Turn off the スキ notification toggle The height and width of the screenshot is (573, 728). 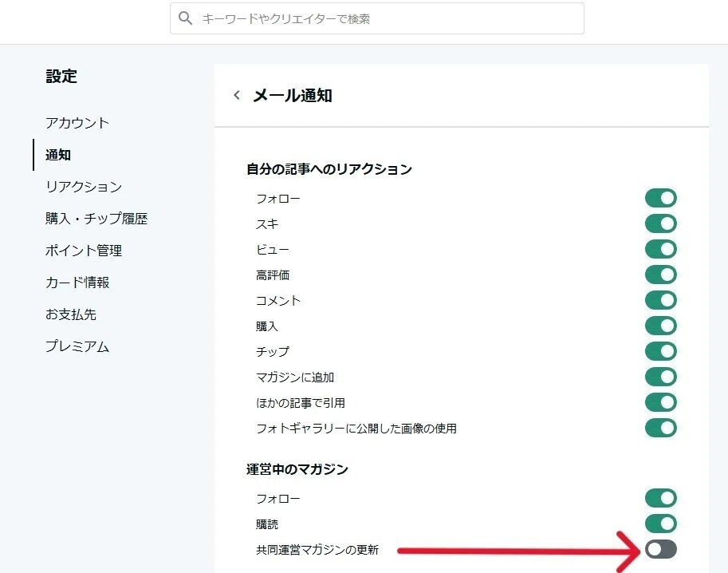click(x=661, y=224)
